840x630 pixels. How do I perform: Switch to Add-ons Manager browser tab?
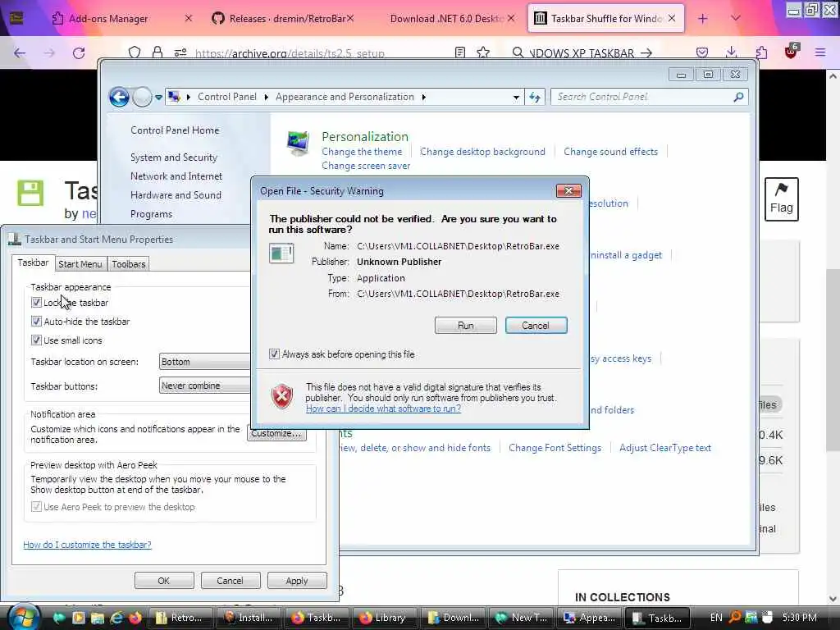coord(108,19)
